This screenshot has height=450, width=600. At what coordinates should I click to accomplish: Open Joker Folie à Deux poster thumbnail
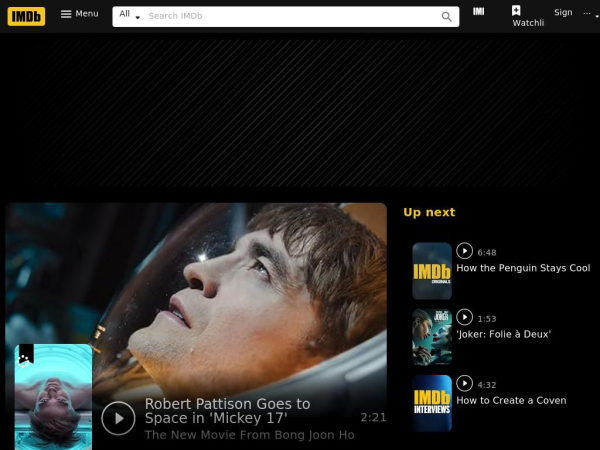[432, 337]
